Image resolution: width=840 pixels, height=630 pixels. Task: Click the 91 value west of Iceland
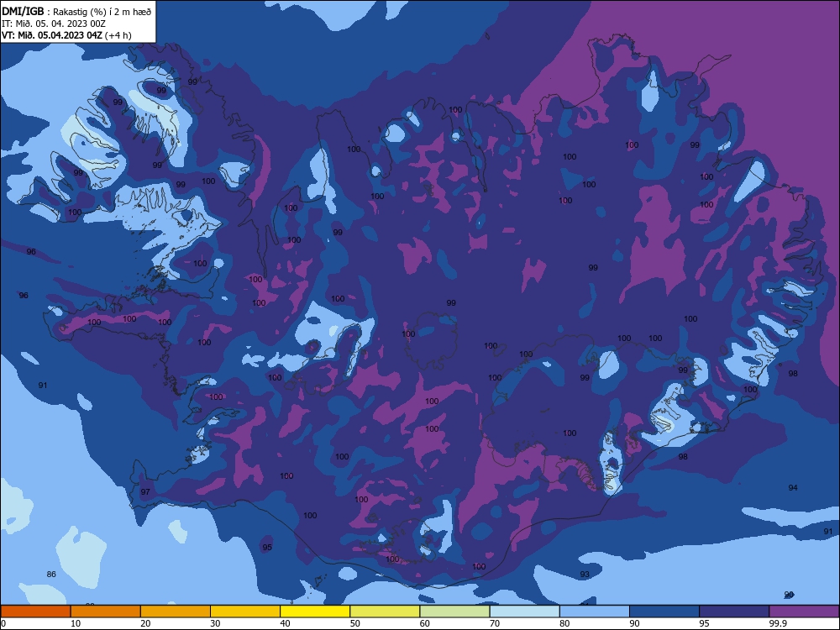click(43, 386)
